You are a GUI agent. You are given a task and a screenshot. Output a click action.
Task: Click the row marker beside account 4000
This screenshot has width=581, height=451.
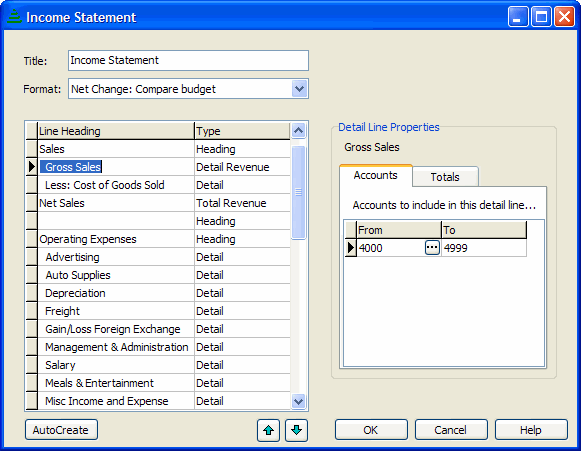click(x=351, y=248)
